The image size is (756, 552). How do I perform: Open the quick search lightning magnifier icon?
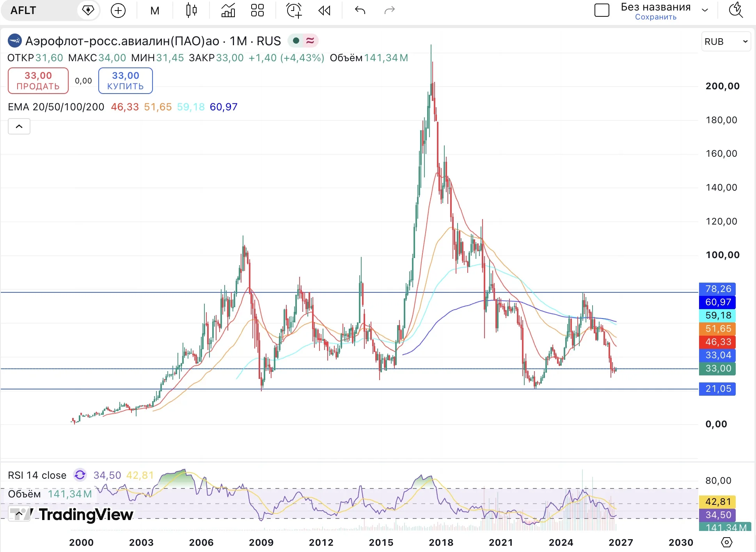pyautogui.click(x=736, y=11)
